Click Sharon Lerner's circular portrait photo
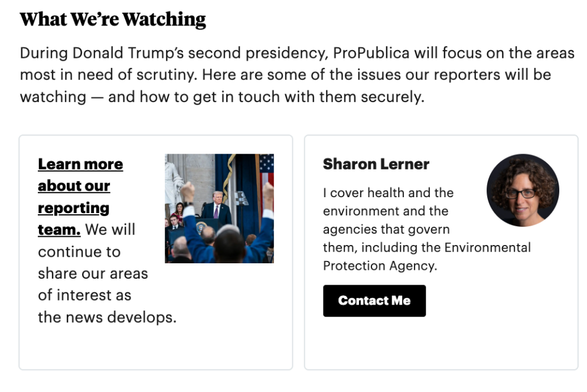587x392 pixels. pos(522,190)
